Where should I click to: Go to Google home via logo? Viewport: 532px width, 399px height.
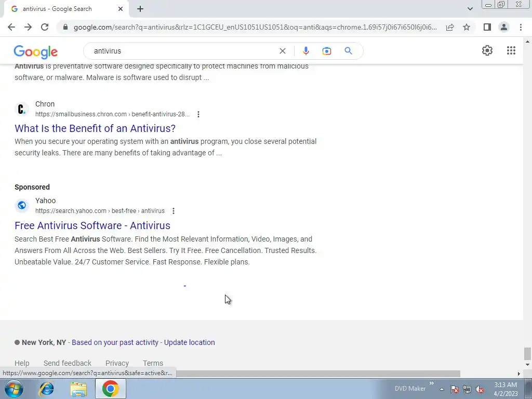pyautogui.click(x=36, y=51)
